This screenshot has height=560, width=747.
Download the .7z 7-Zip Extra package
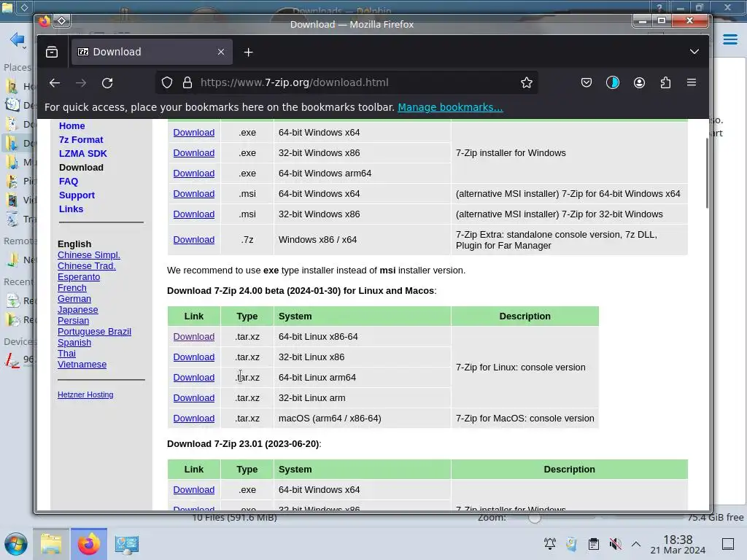194,239
